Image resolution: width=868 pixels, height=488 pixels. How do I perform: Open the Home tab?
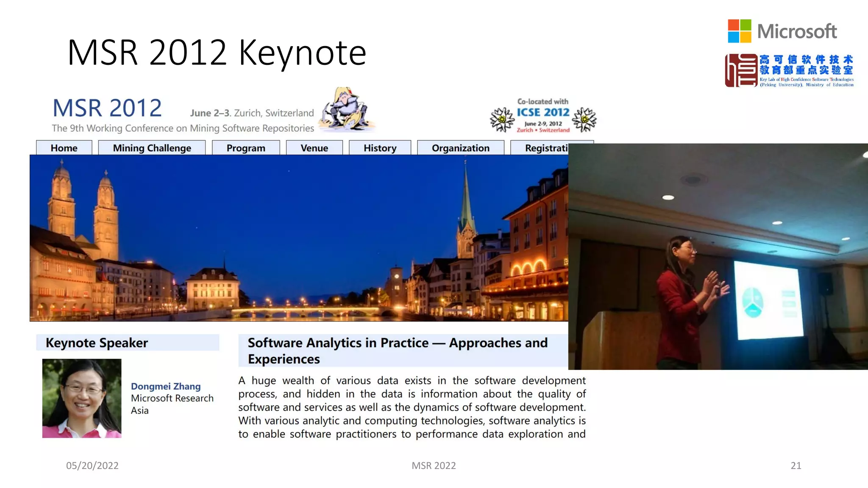(64, 148)
